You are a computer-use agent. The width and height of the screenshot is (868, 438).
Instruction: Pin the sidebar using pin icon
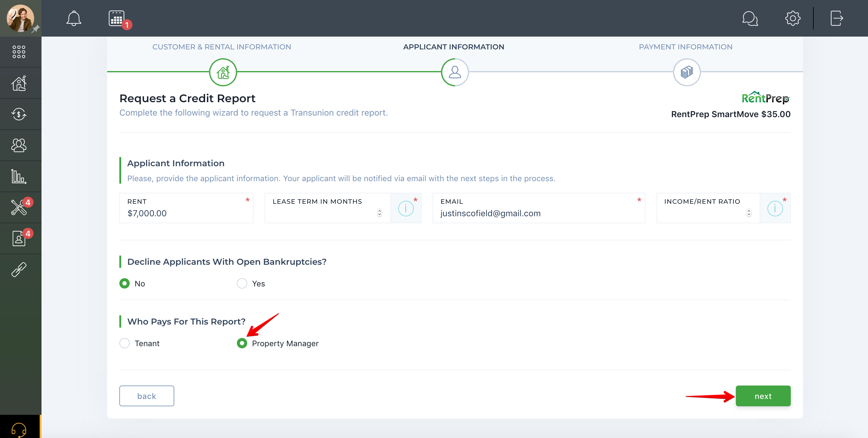35,29
